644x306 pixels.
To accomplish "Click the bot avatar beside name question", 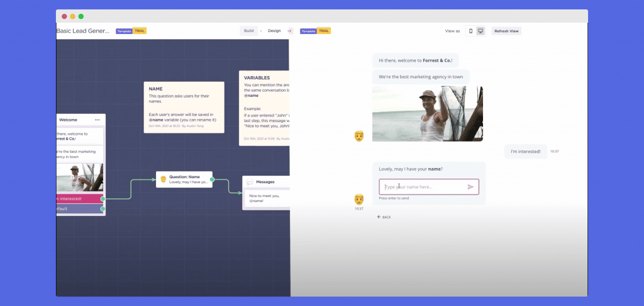I will coord(359,199).
